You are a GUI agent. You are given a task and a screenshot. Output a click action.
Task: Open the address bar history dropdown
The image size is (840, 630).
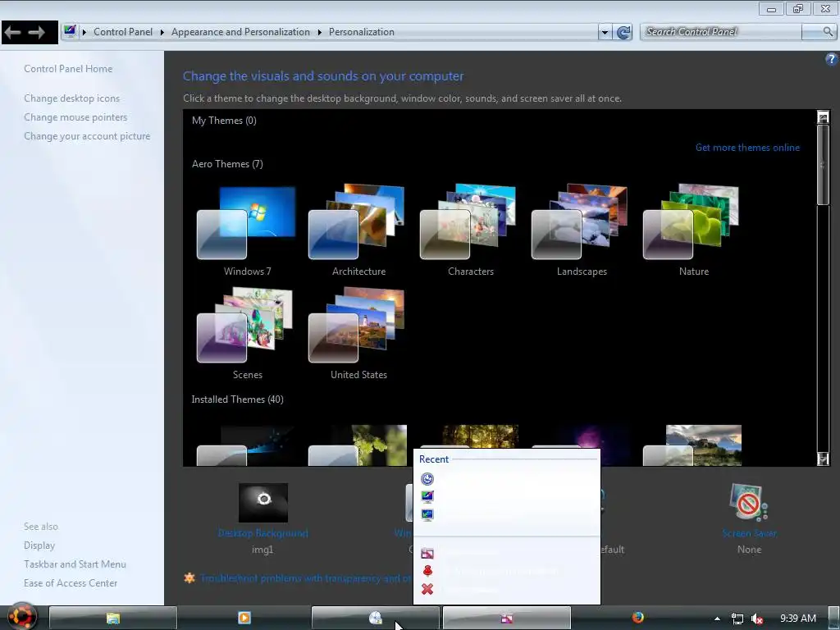coord(605,32)
